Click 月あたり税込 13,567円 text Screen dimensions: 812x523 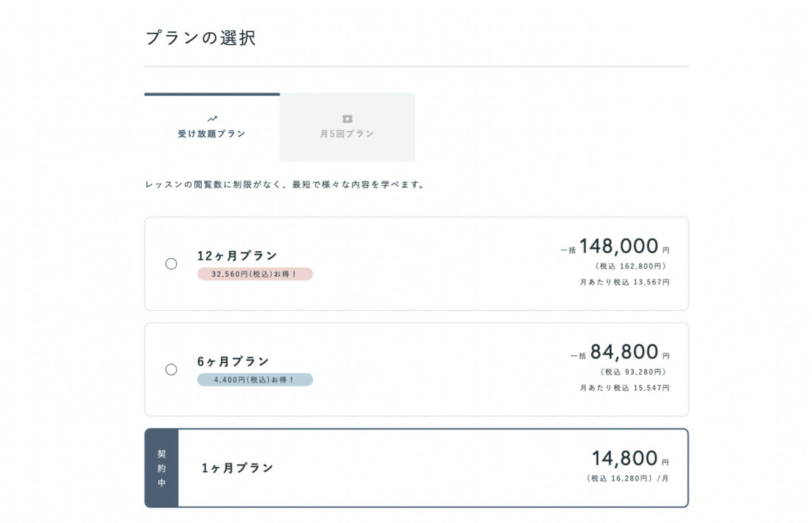pos(625,282)
